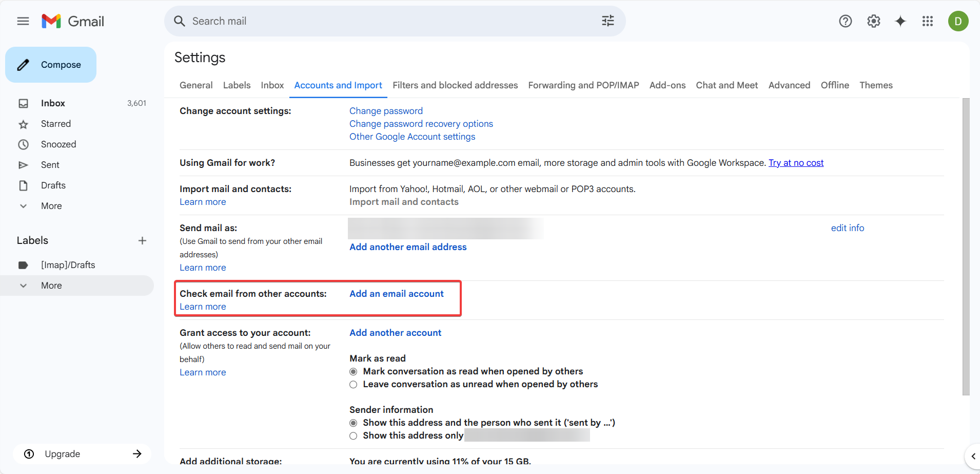Open the Advanced tab
The width and height of the screenshot is (980, 474).
point(789,85)
